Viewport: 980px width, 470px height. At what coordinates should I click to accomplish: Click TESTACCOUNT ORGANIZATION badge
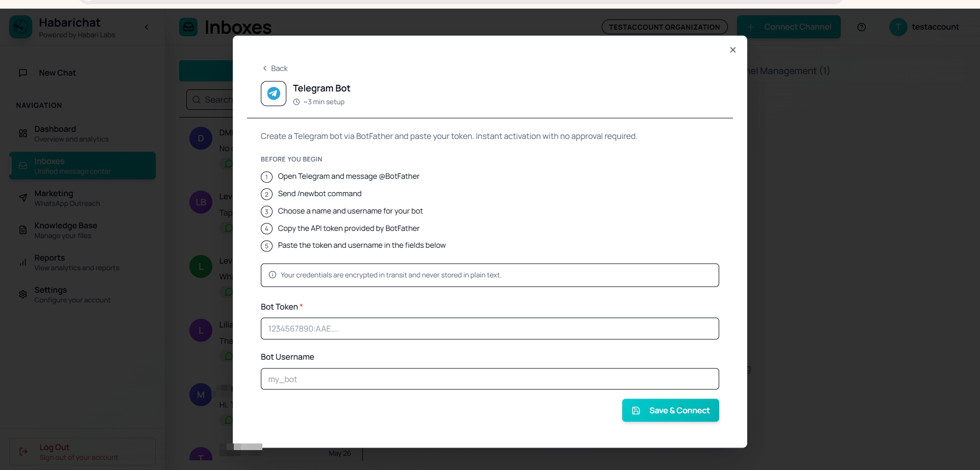click(665, 27)
